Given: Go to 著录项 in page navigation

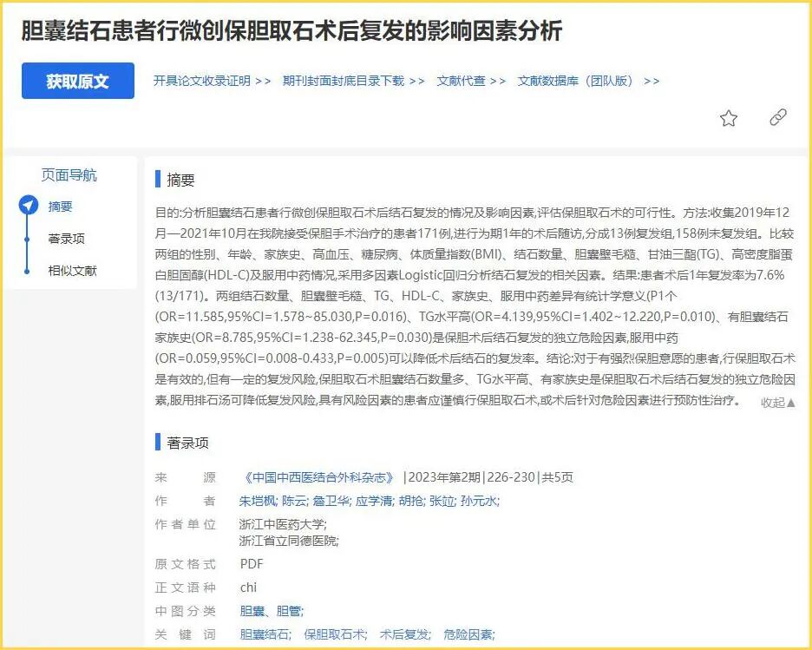Looking at the screenshot, I should click(x=66, y=239).
